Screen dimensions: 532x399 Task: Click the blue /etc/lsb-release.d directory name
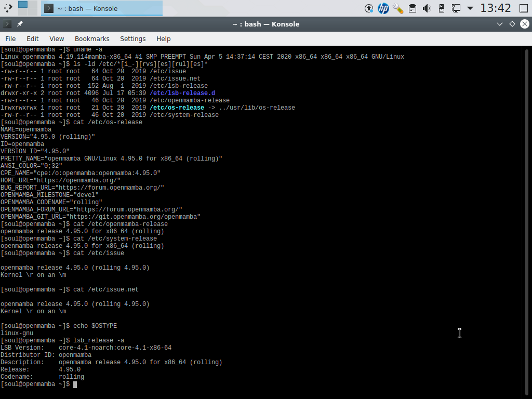click(182, 93)
